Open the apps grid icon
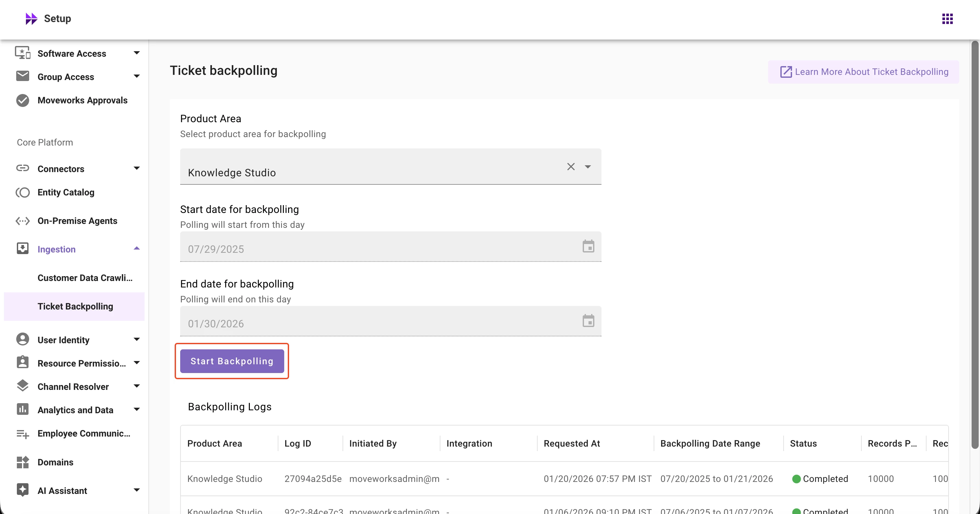 (947, 19)
